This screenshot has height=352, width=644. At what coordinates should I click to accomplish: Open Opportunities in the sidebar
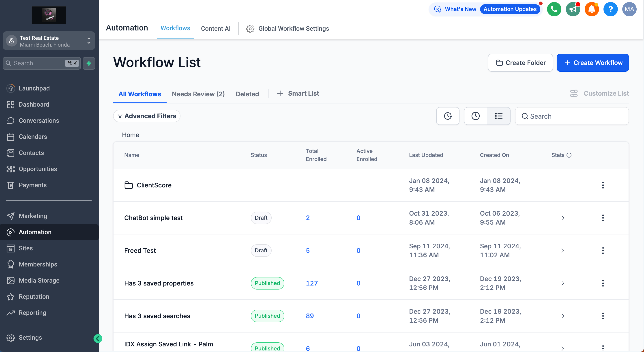(38, 169)
